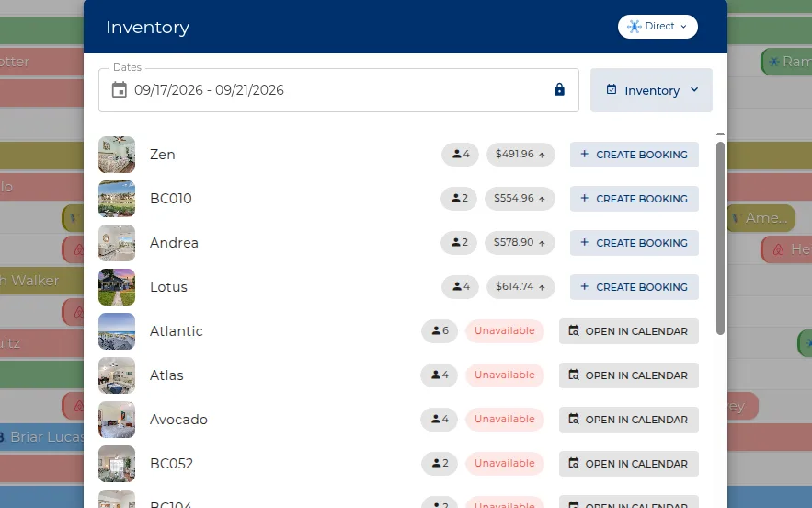812x508 pixels.
Task: Create booking for Andrea
Action: tap(635, 243)
